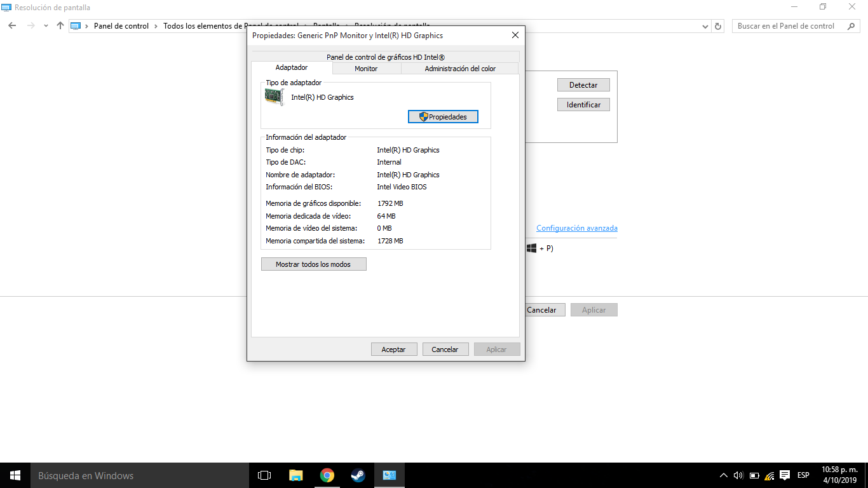Click Detectar in the screen resolution window
The width and height of the screenshot is (868, 488).
[x=583, y=85]
